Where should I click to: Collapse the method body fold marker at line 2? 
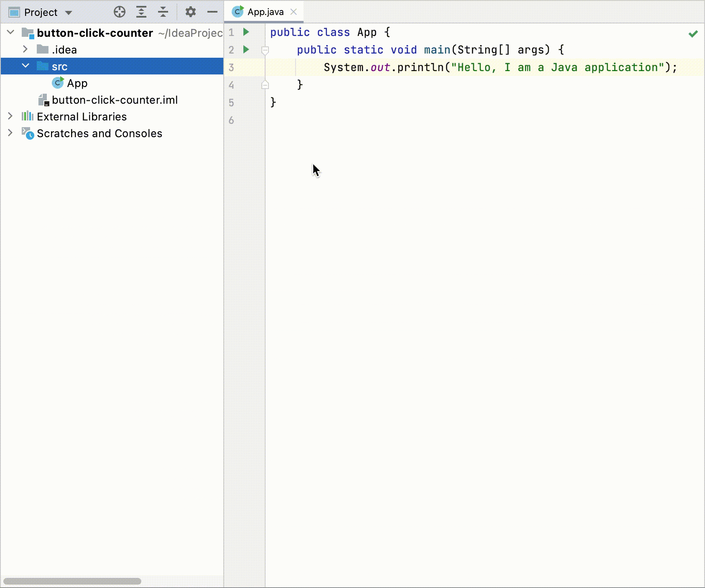(x=265, y=49)
